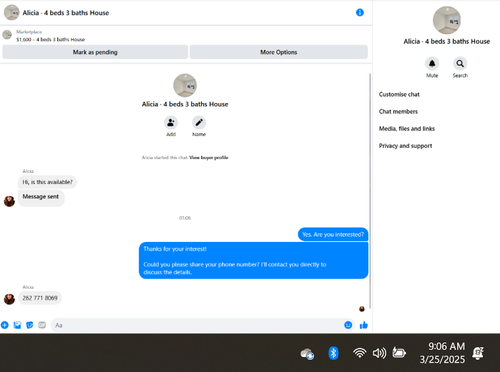Open the GIF picker icon
This screenshot has width=500, height=372.
42,325
